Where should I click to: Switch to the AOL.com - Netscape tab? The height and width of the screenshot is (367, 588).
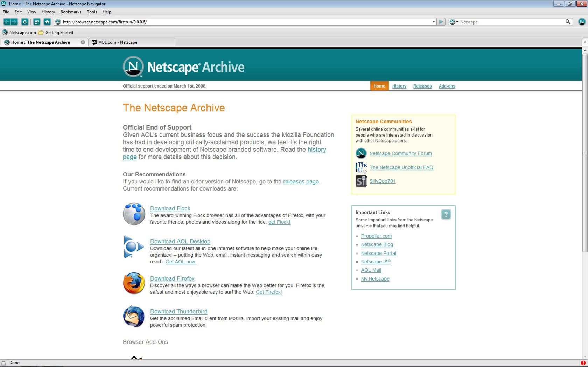[x=132, y=42]
